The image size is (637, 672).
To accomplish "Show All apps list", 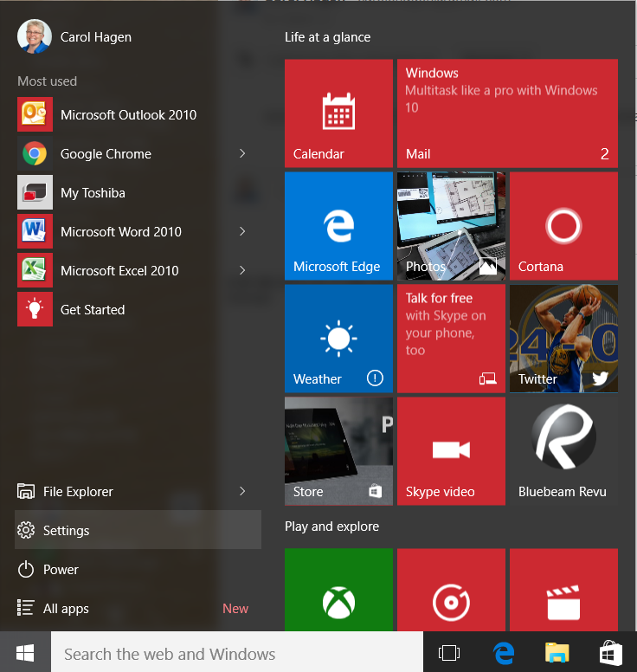I will click(138, 608).
